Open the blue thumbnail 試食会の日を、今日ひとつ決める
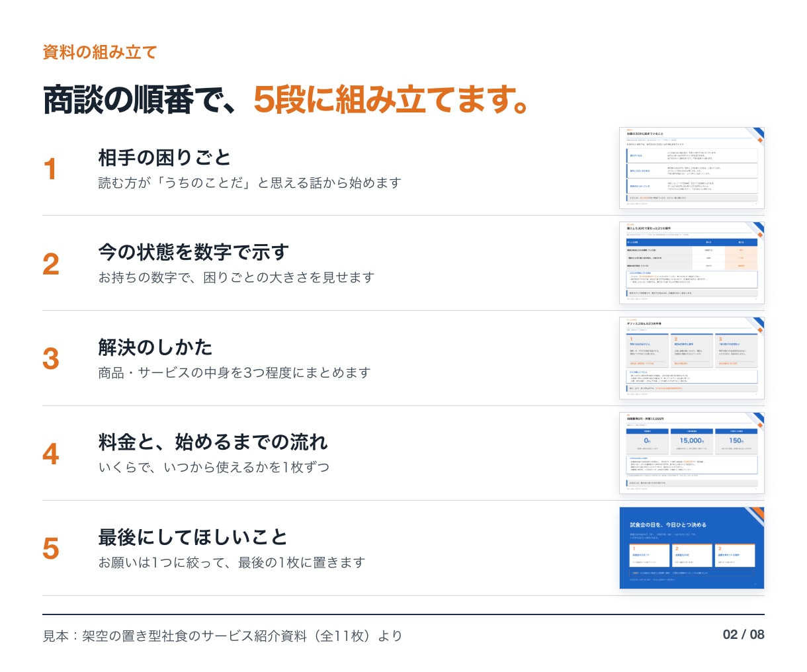Screen dimensions: 807x672 tap(692, 548)
